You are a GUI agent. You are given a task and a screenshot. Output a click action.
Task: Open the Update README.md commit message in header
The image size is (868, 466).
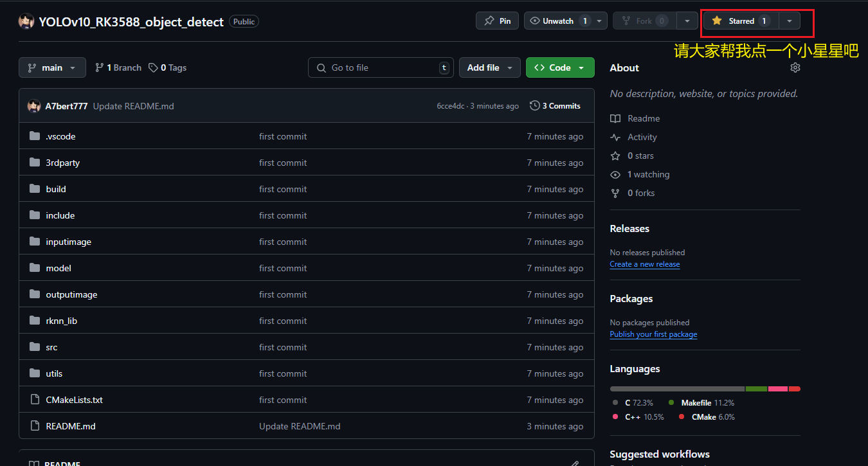[134, 106]
